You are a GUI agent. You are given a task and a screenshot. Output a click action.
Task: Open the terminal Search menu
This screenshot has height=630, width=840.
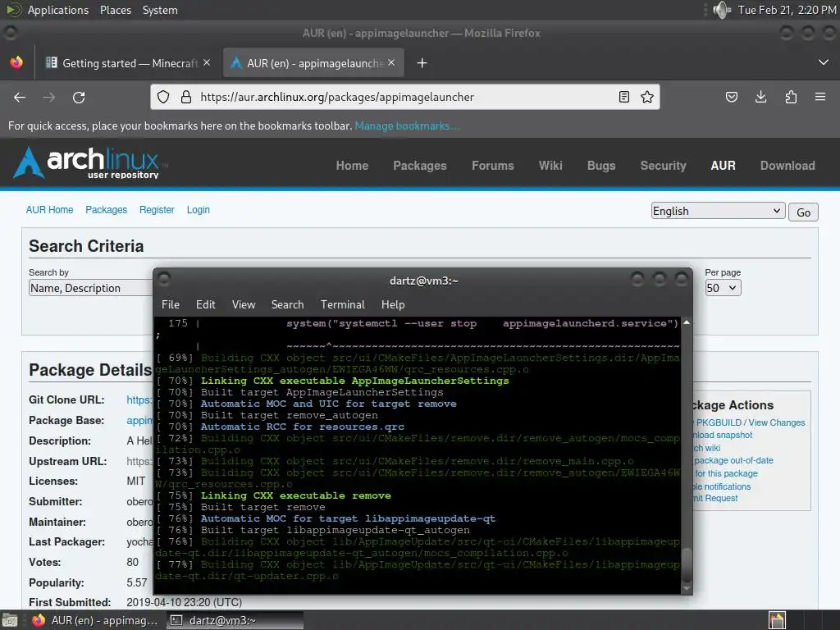pos(287,304)
